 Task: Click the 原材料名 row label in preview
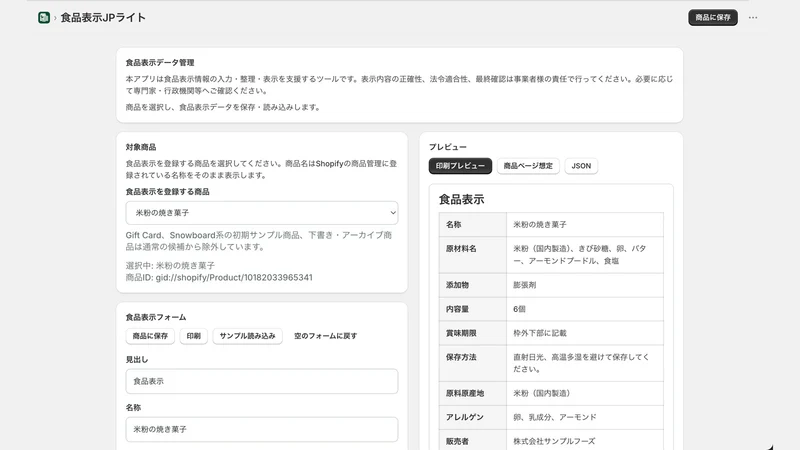(x=472, y=255)
